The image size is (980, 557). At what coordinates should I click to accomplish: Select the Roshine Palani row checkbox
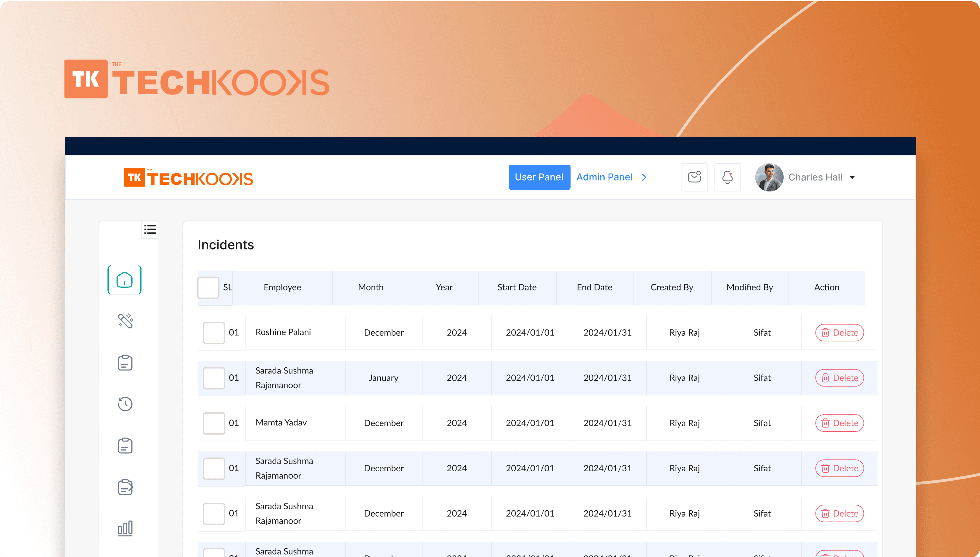pyautogui.click(x=213, y=332)
